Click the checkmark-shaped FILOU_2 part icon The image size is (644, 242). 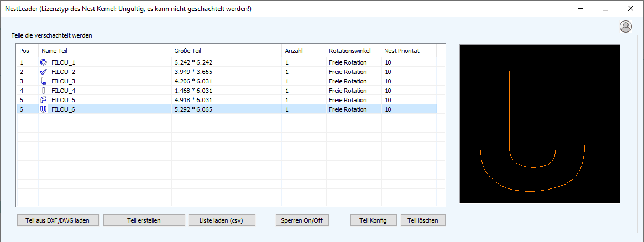pyautogui.click(x=44, y=72)
